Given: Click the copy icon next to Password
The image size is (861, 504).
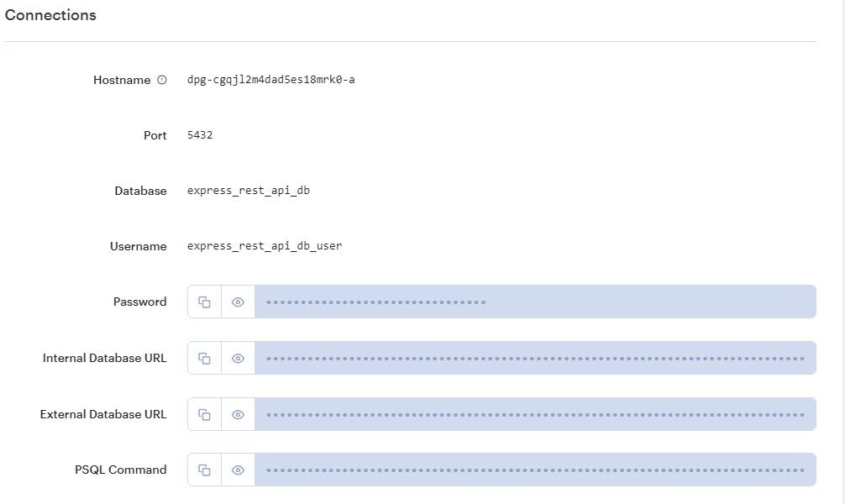Looking at the screenshot, I should click(x=203, y=301).
